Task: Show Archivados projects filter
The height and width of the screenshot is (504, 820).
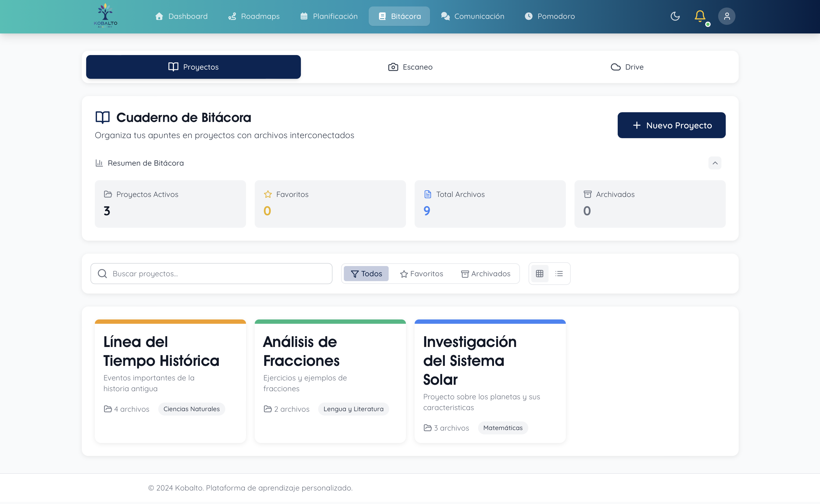Action: [x=486, y=274]
